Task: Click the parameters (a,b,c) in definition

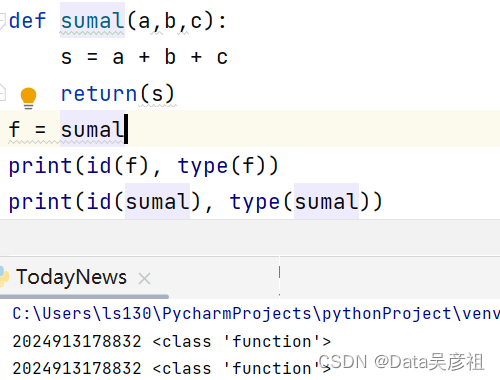Action: click(170, 21)
